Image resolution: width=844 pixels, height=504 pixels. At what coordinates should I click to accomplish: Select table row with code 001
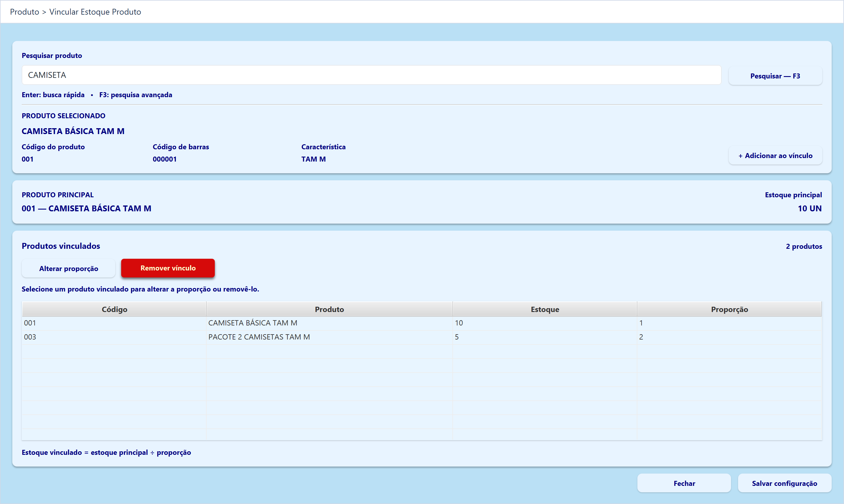[x=422, y=323]
